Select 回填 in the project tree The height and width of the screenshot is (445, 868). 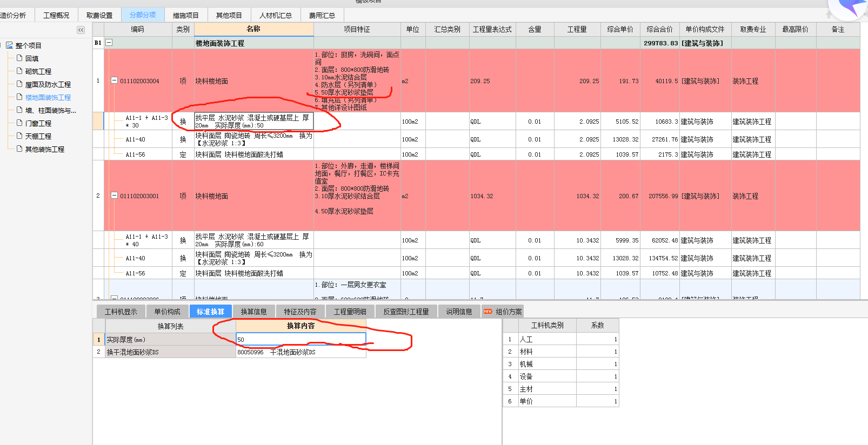point(32,58)
